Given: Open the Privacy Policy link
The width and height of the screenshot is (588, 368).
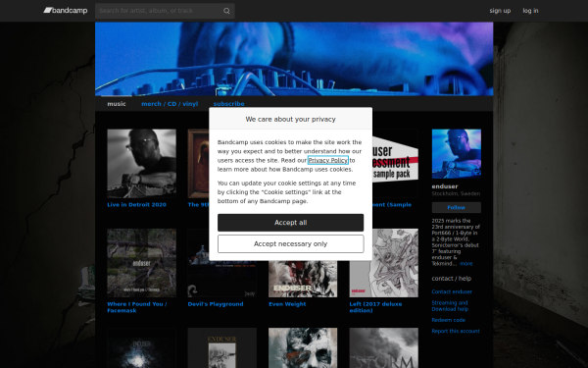Looking at the screenshot, I should pos(327,160).
